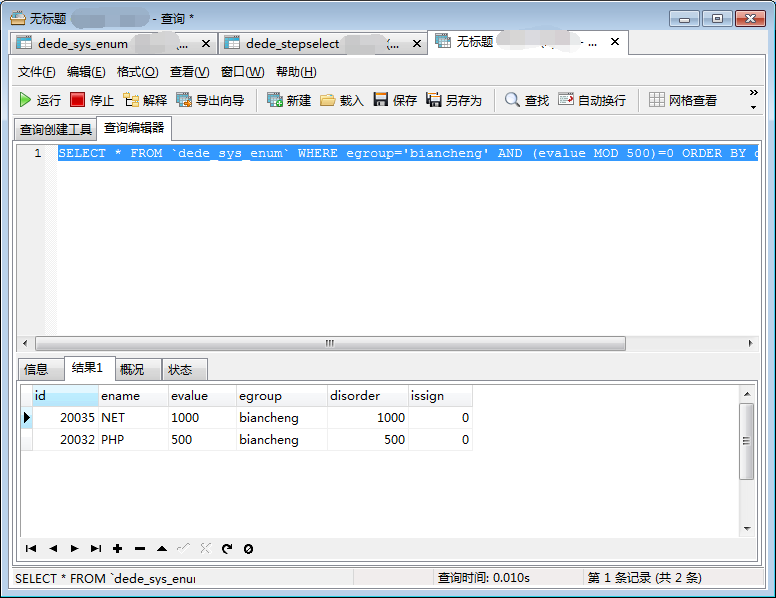Click the ename column header
776x598 pixels.
click(133, 396)
